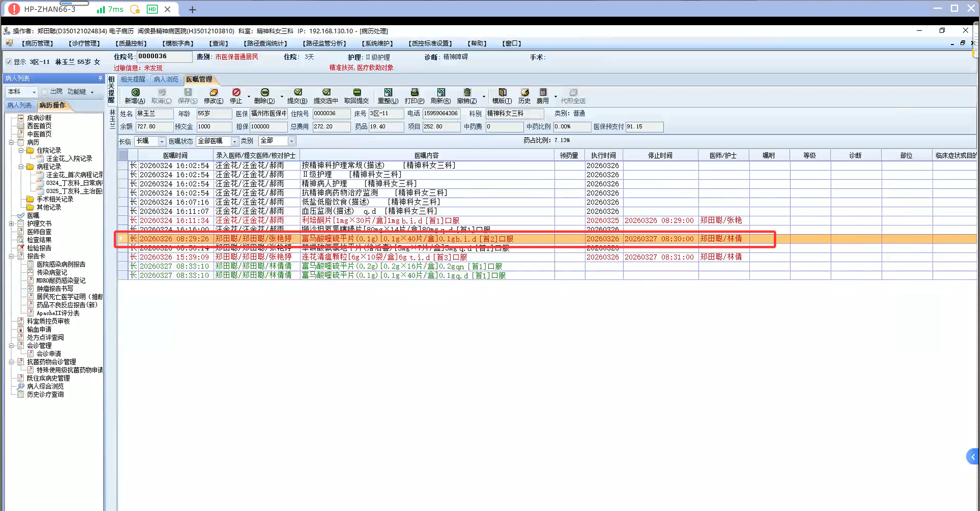Screen dimensions: 980x511
Task: Toggle the 显示 checkbox
Action: point(9,62)
